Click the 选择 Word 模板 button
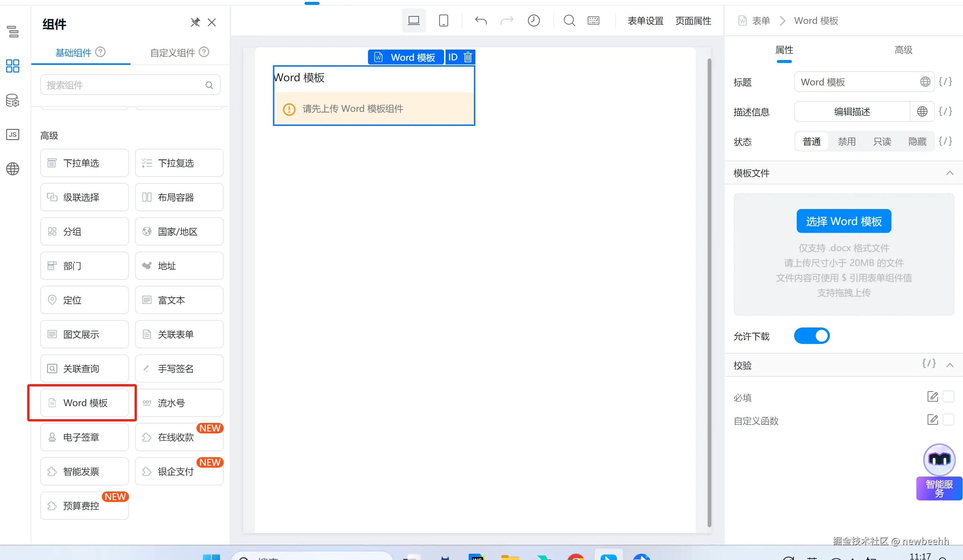Viewport: 963px width, 560px height. coord(843,221)
